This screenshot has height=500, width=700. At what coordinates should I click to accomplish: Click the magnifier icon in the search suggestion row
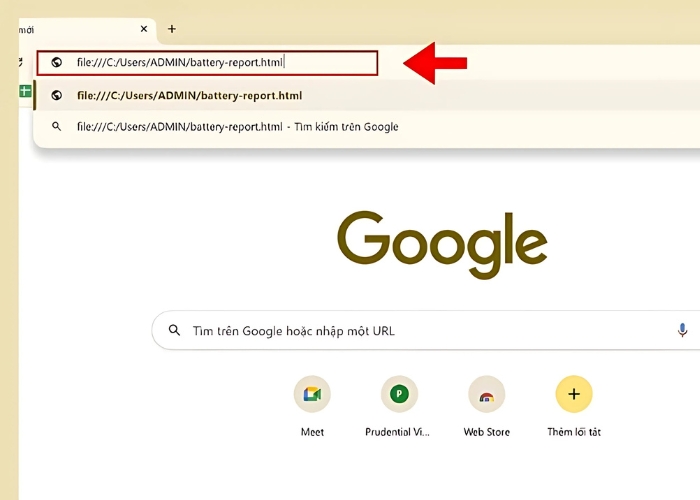click(57, 127)
